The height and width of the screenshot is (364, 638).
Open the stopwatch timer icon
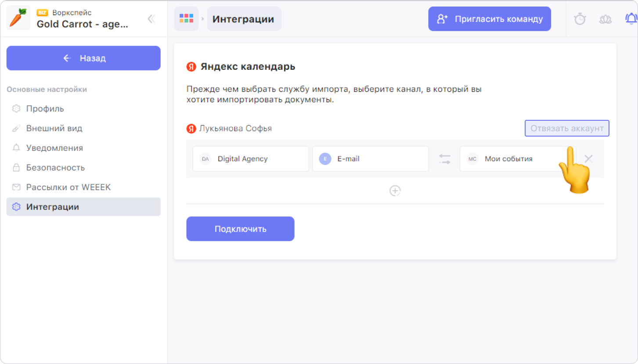point(580,19)
